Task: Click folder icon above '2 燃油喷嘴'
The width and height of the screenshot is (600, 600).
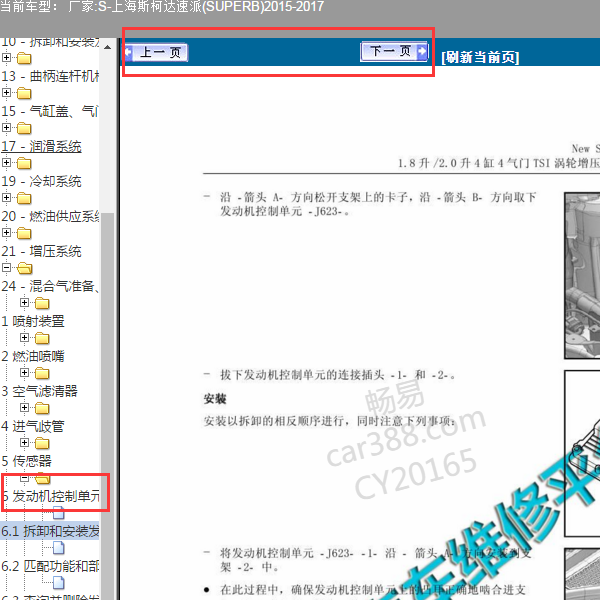Action: [x=42, y=338]
